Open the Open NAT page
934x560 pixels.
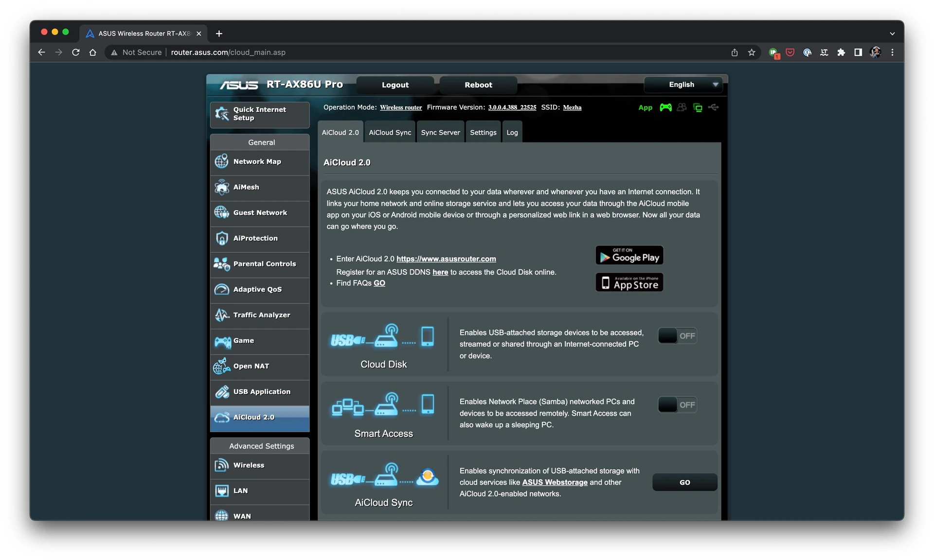(260, 366)
